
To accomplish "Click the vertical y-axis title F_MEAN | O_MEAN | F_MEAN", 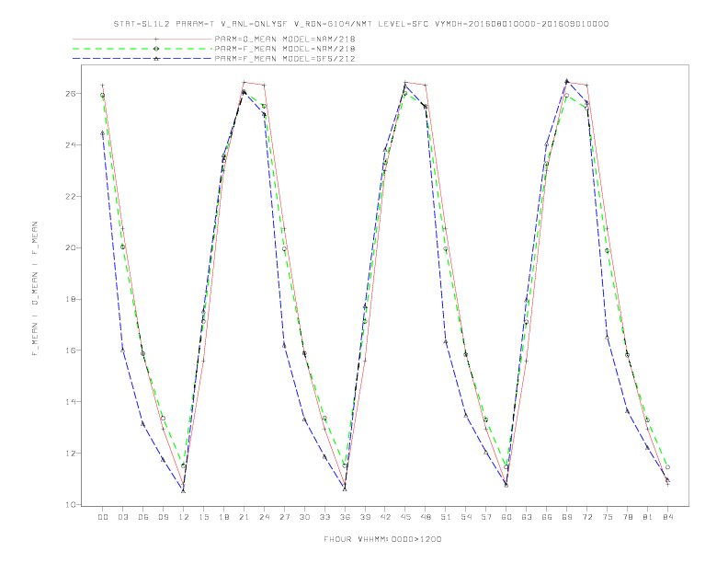I will click(x=35, y=289).
